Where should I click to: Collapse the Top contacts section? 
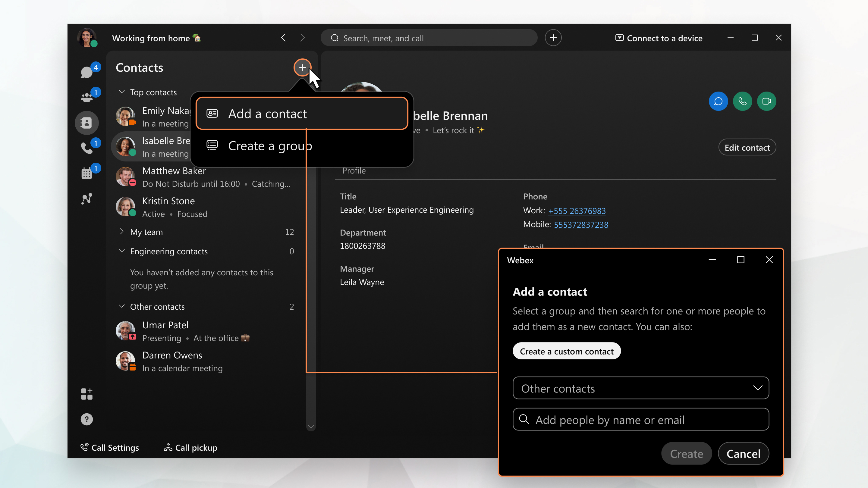point(122,92)
